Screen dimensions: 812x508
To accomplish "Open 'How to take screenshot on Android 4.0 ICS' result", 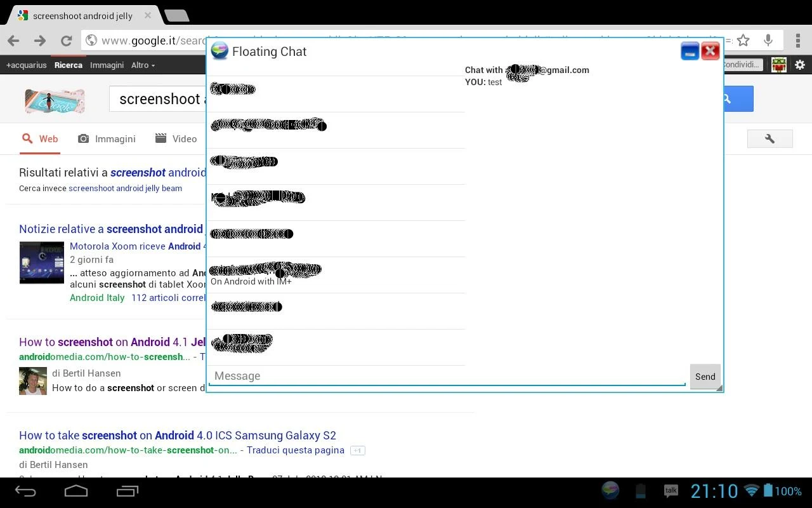I will 178,436.
